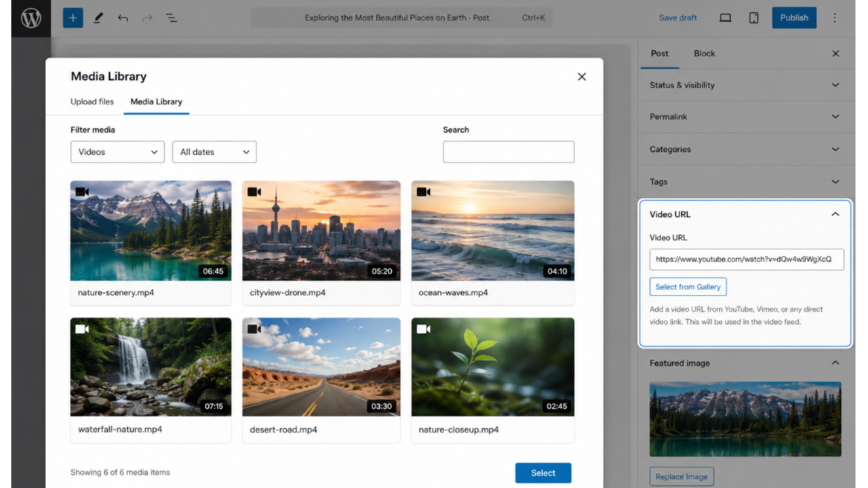Screen dimensions: 868x488
Task: Select the desert-road.mp4 thumbnail
Action: pos(321,367)
